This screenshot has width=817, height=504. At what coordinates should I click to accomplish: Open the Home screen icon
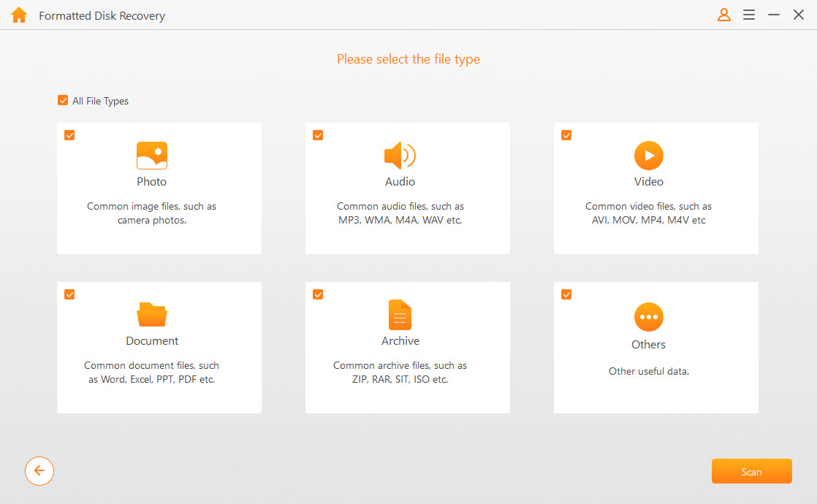[18, 14]
